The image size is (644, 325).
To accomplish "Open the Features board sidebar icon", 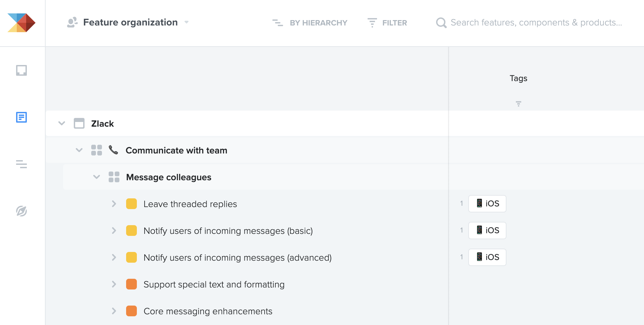I will click(x=21, y=117).
